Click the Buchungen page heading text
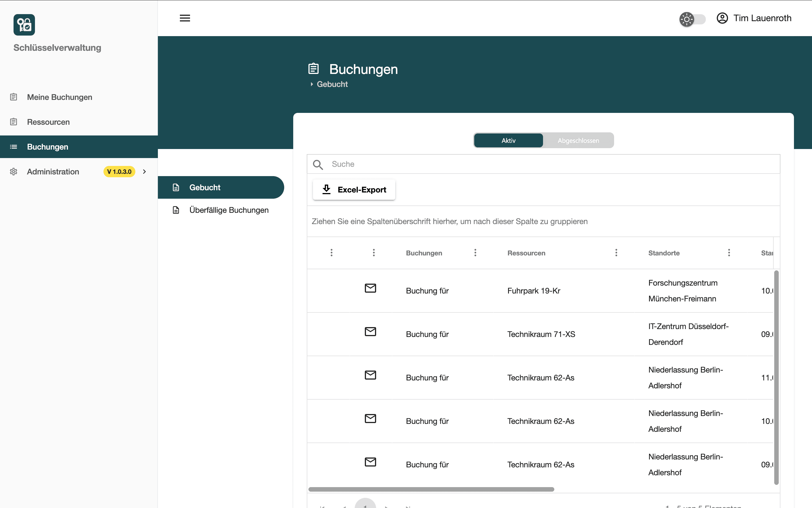Image resolution: width=812 pixels, height=508 pixels. pyautogui.click(x=363, y=69)
